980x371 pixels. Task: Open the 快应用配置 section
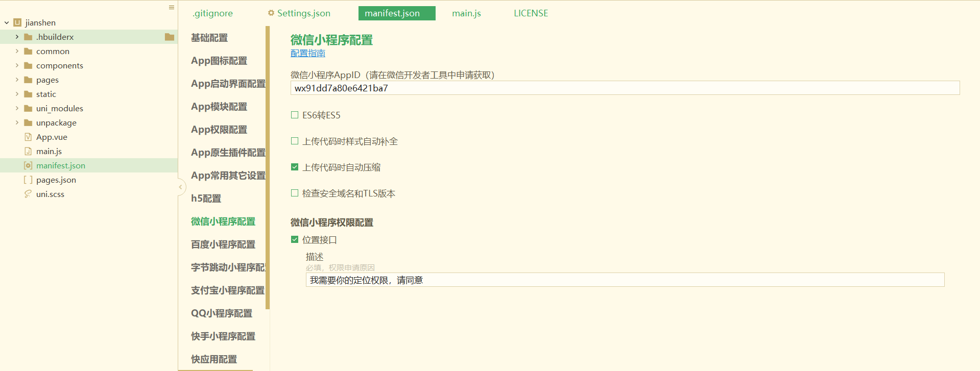(214, 359)
